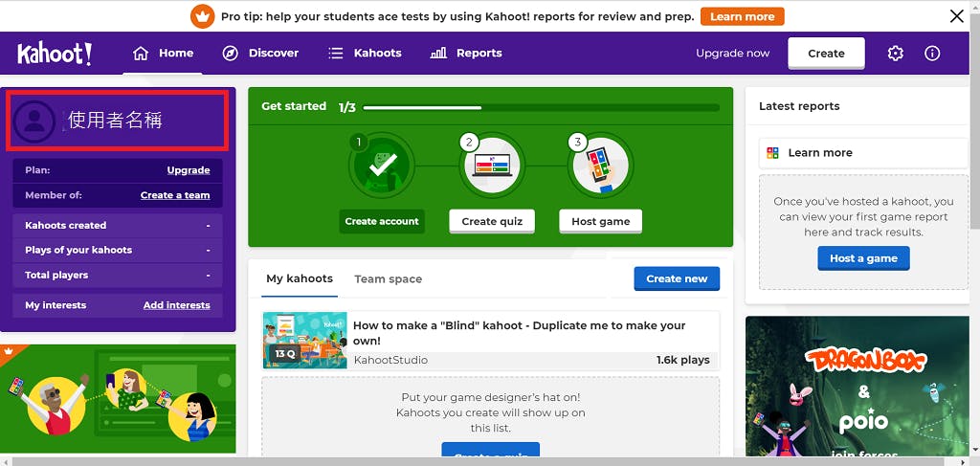
Task: Click the info circle icon
Action: coord(932,54)
